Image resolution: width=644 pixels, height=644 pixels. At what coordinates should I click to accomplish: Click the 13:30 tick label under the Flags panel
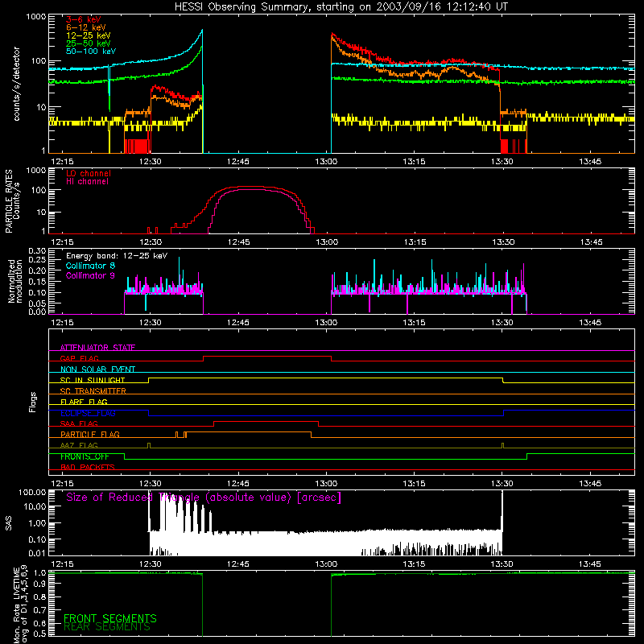point(502,484)
